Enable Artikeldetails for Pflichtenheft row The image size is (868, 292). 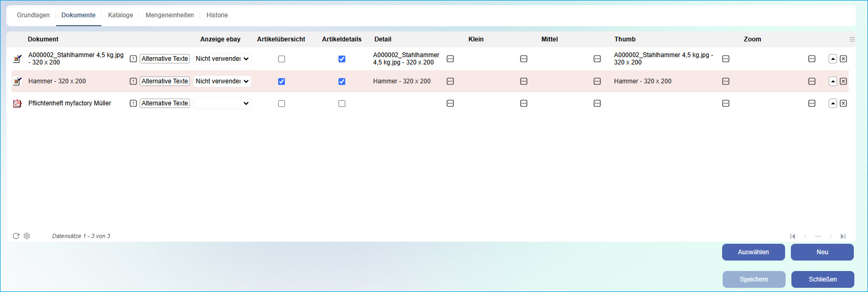[342, 103]
